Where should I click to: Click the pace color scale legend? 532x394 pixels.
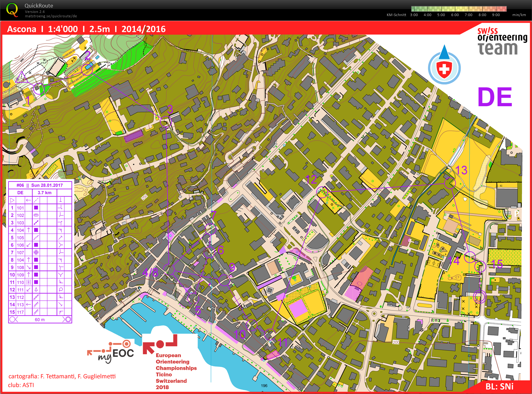[459, 9]
